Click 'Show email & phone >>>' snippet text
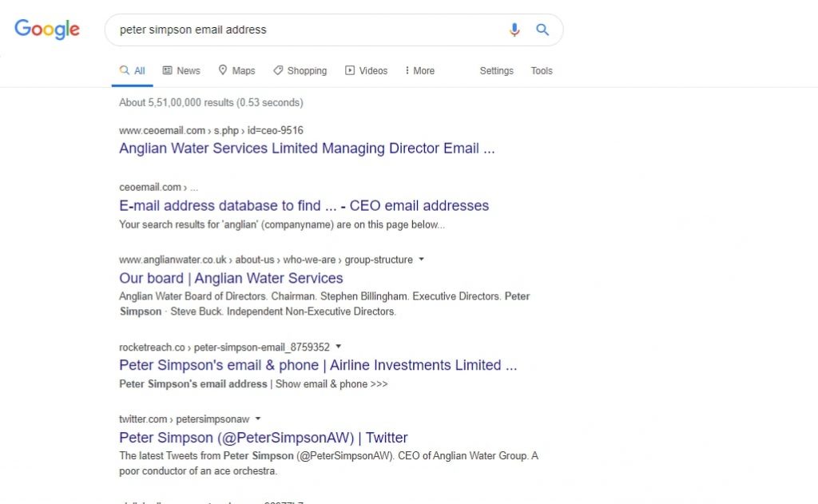 coord(332,384)
